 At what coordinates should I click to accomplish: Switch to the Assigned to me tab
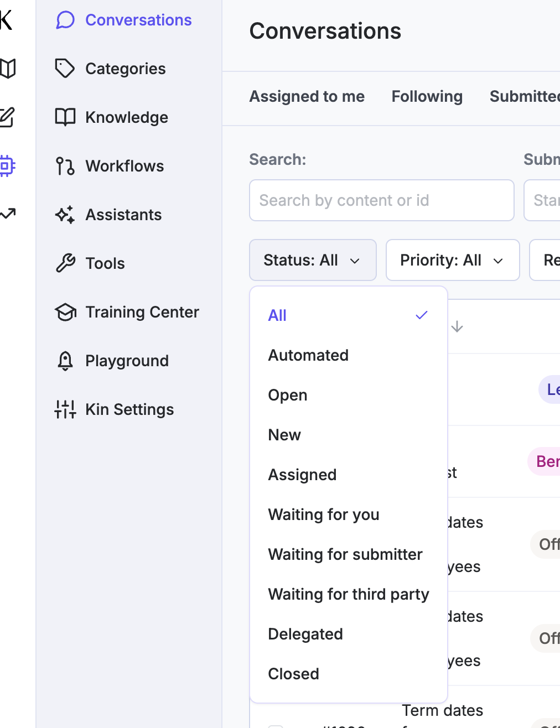(307, 96)
